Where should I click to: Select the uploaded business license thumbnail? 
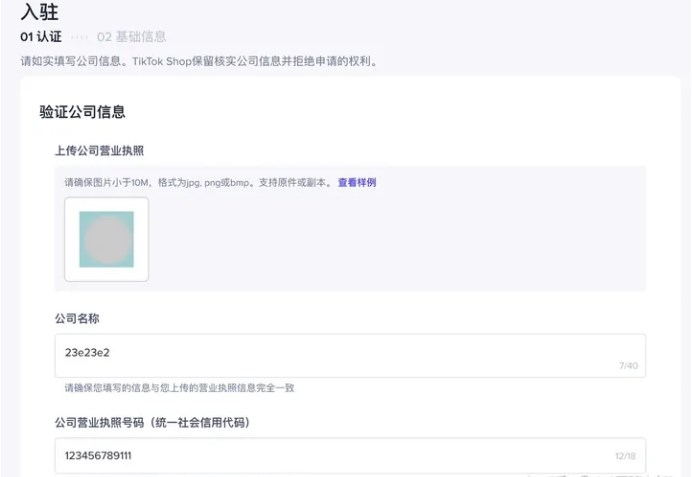[106, 239]
